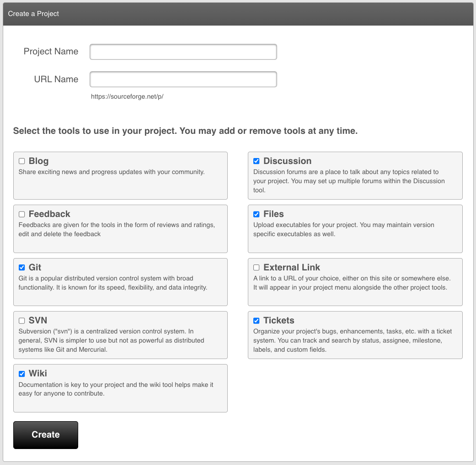Screen dimensions: 476x465
Task: Select the External Link heading label
Action: (x=292, y=268)
